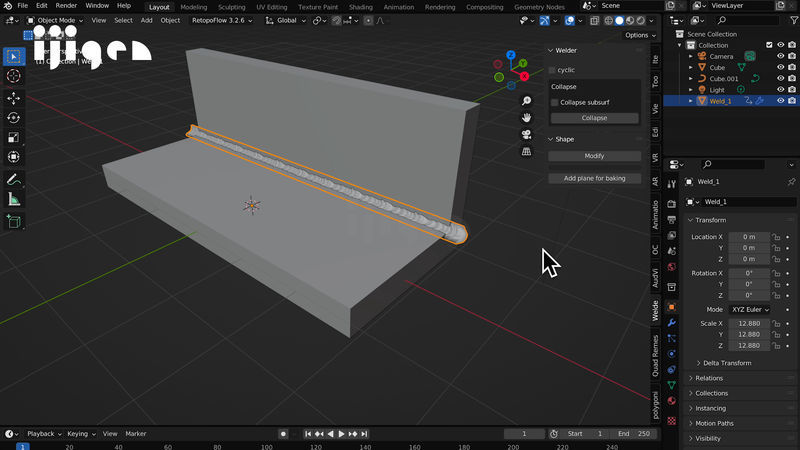
Task: Switch to Geometry Nodes workspace tab
Action: [539, 7]
